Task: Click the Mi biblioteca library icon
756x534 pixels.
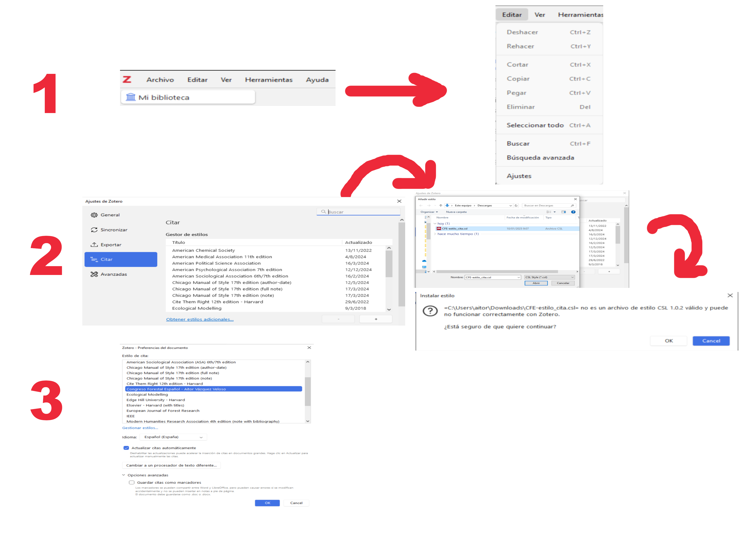Action: click(131, 97)
